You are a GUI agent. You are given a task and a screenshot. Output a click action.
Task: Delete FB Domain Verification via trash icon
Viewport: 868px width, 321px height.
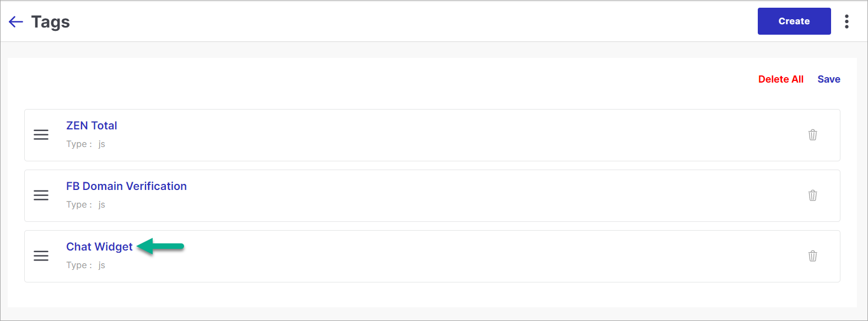tap(812, 195)
